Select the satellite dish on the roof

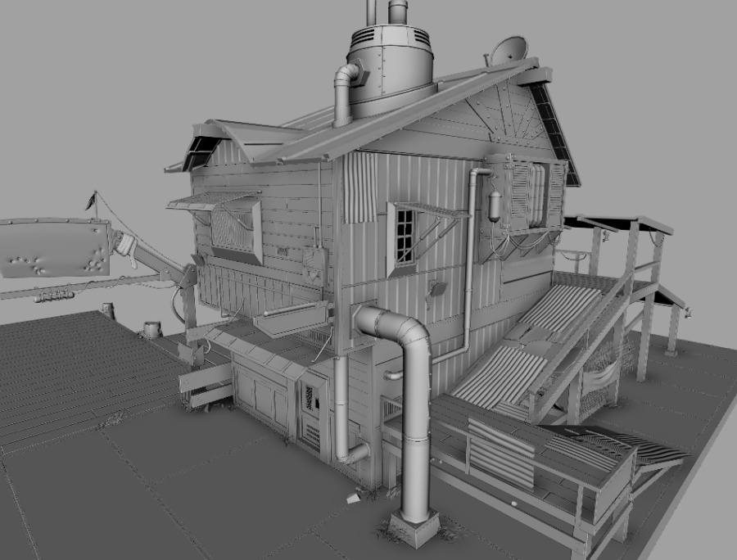point(509,49)
